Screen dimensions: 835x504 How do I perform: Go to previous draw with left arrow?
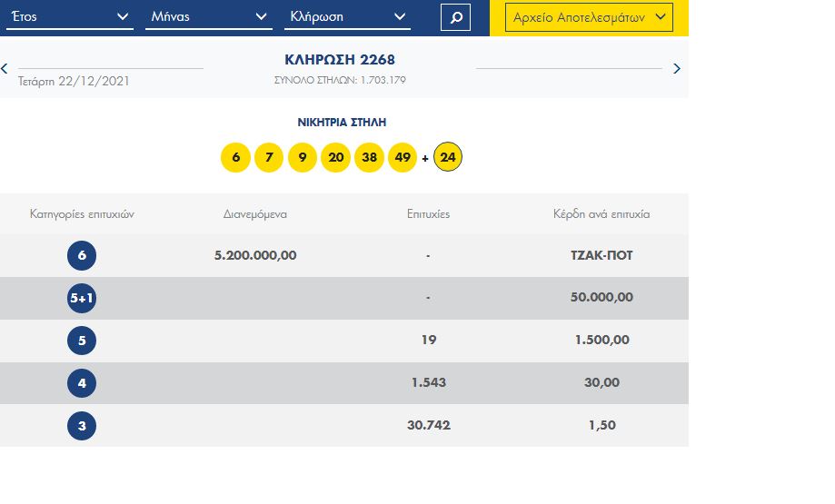(x=5, y=68)
